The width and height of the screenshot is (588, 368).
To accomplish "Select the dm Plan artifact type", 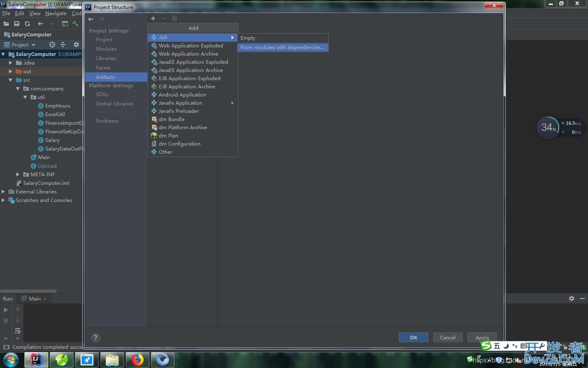I will point(193,135).
